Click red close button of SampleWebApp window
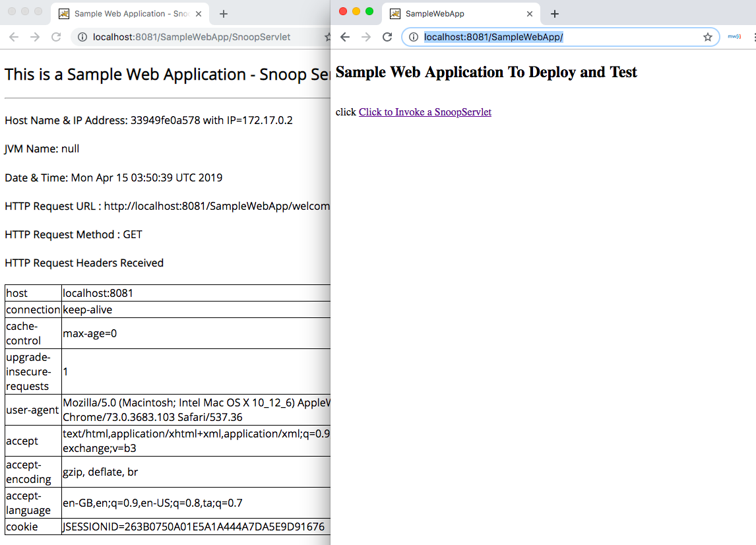 343,12
